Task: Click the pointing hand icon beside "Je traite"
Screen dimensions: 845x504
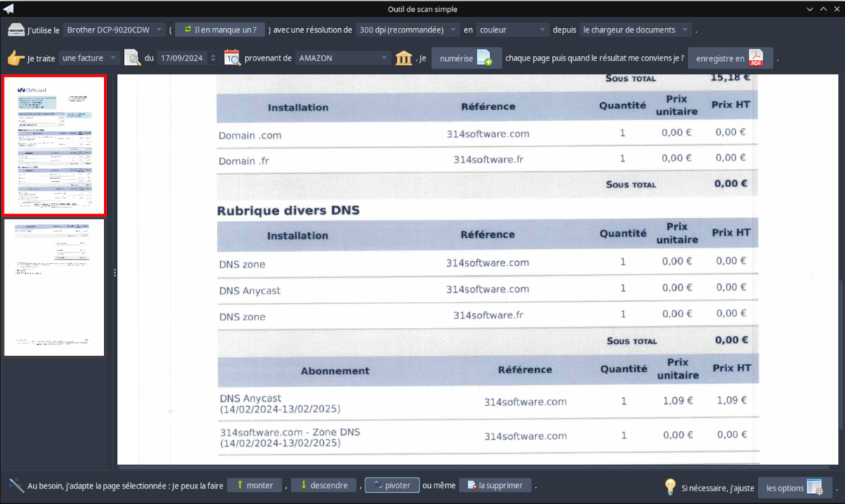Action: (15, 58)
